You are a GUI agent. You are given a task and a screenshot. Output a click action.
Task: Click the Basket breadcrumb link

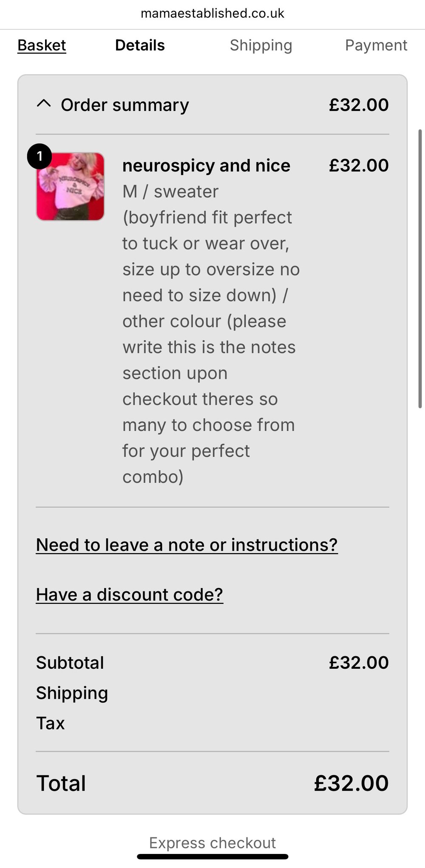42,45
